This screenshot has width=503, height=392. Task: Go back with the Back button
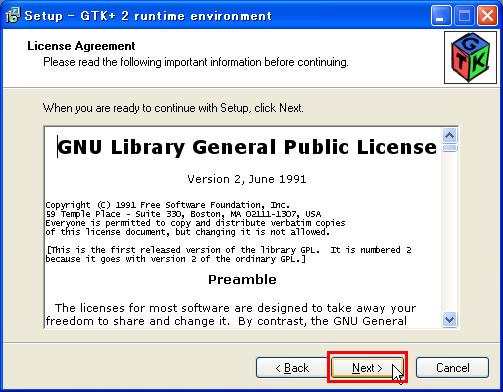(292, 368)
